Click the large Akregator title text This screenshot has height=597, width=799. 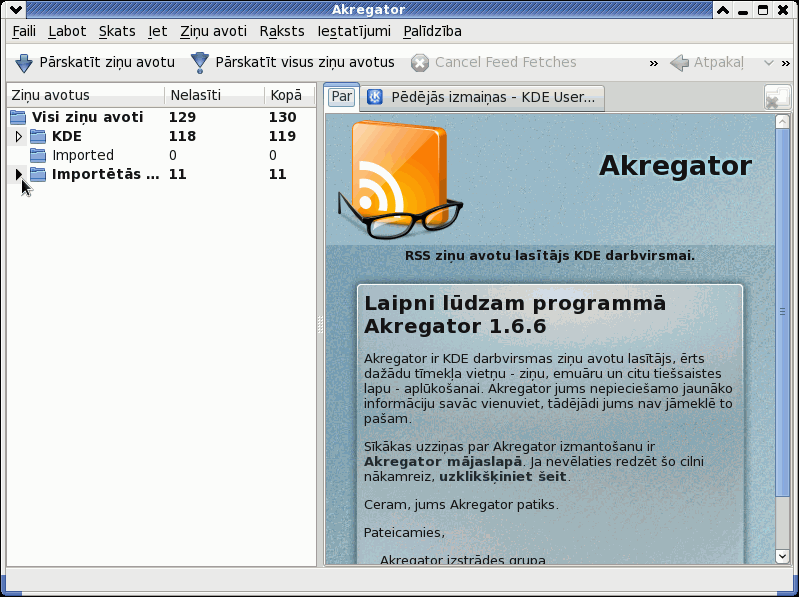675,166
